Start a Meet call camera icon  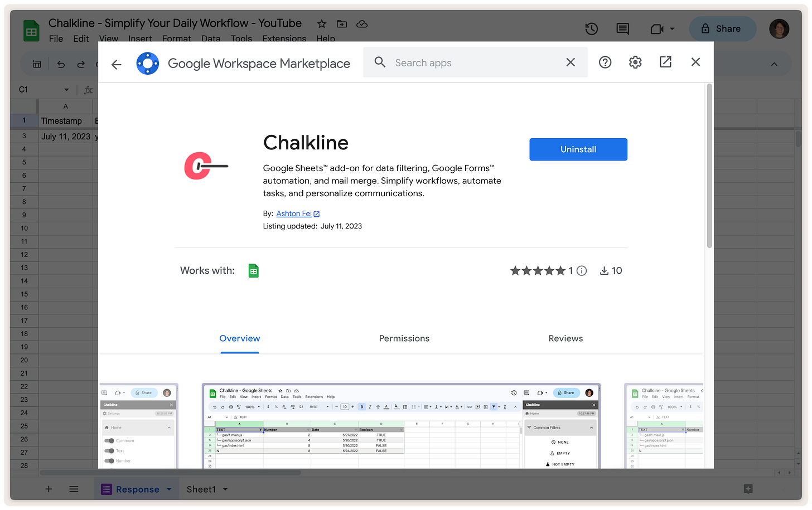pyautogui.click(x=657, y=29)
